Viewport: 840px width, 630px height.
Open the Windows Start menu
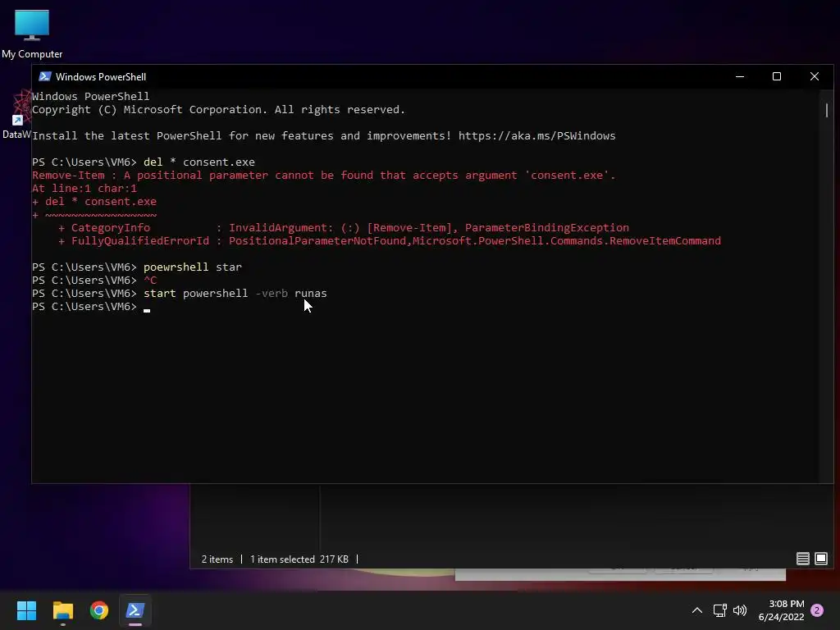pos(26,610)
